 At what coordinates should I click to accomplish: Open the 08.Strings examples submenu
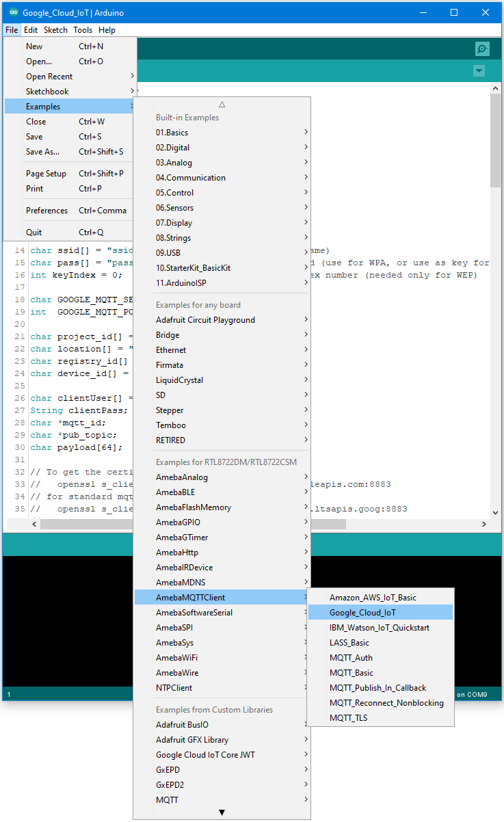tap(222, 238)
